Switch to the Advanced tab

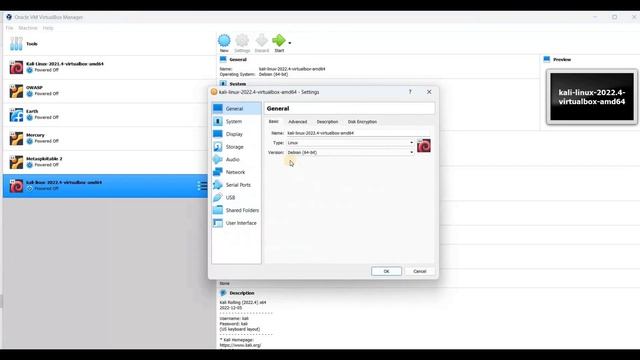pos(298,122)
